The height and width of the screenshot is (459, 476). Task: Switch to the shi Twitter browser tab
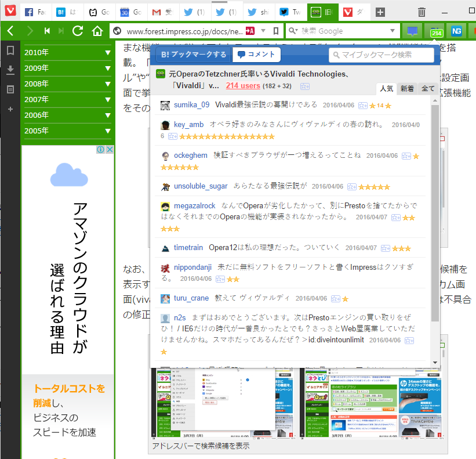(259, 12)
